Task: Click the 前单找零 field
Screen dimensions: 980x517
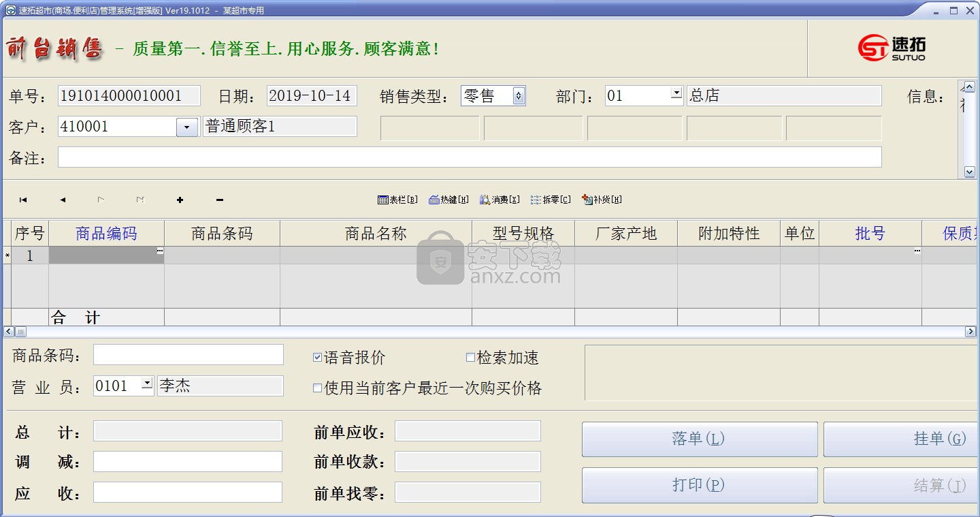Action: (x=468, y=492)
